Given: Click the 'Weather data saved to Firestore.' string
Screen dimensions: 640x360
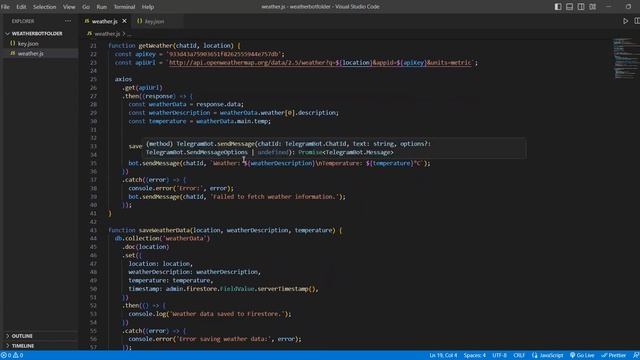Looking at the screenshot, I should click(228, 314).
